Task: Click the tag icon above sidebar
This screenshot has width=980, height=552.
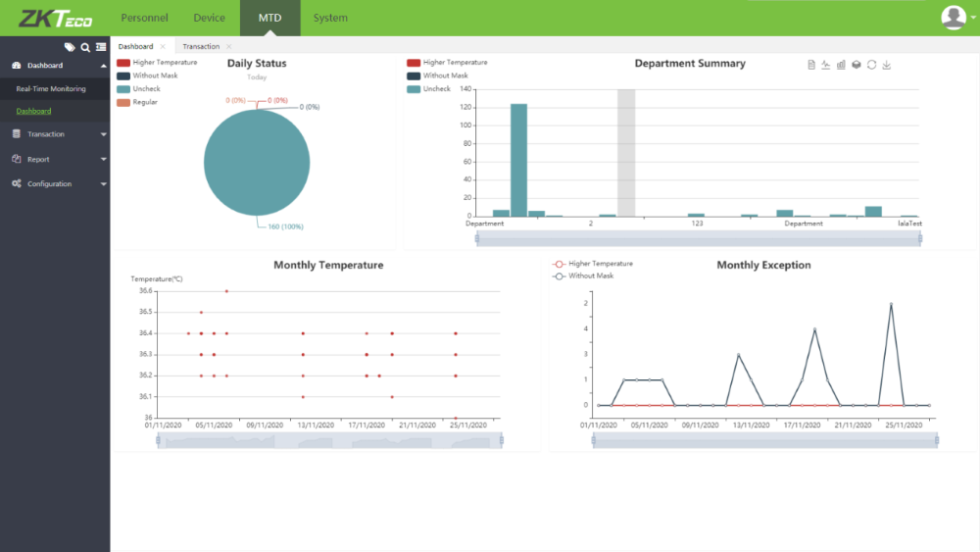Action: (x=70, y=47)
